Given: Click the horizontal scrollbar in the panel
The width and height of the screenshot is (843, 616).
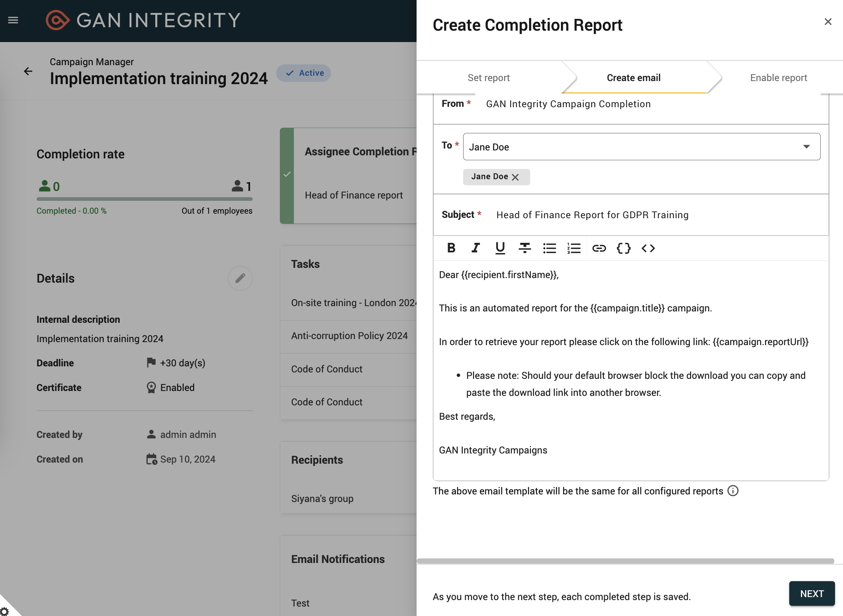Looking at the screenshot, I should (x=625, y=561).
